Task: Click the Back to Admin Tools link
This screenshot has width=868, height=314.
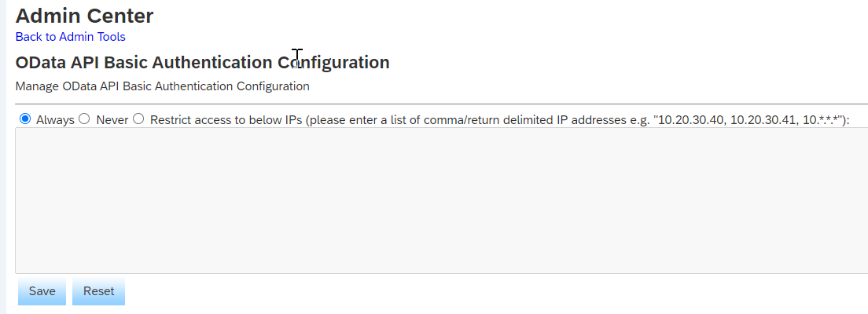Action: [x=70, y=36]
